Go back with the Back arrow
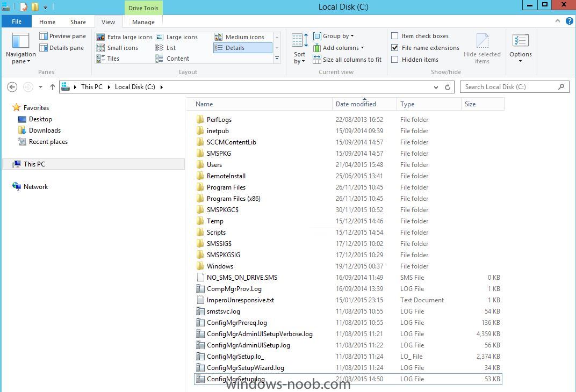The height and width of the screenshot is (392, 576). point(12,87)
